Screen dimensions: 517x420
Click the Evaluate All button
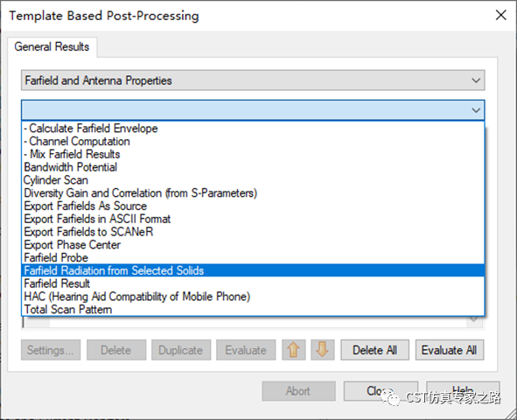coord(449,350)
